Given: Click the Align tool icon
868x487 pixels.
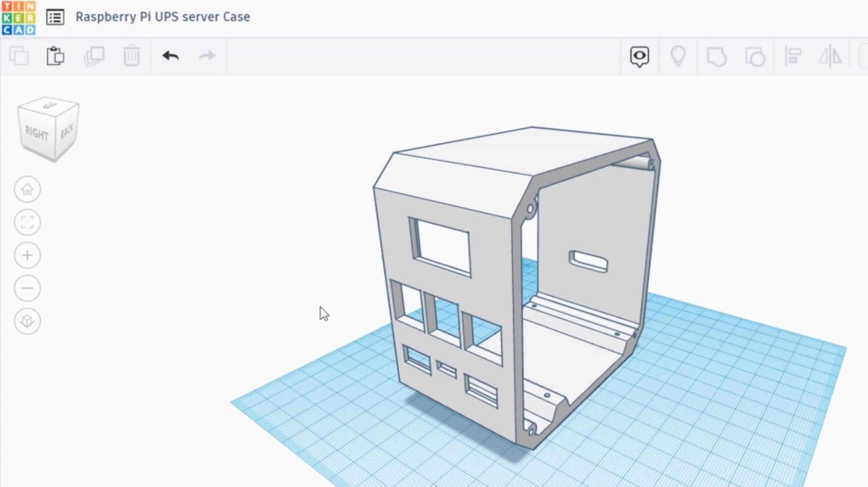Looking at the screenshot, I should 793,56.
